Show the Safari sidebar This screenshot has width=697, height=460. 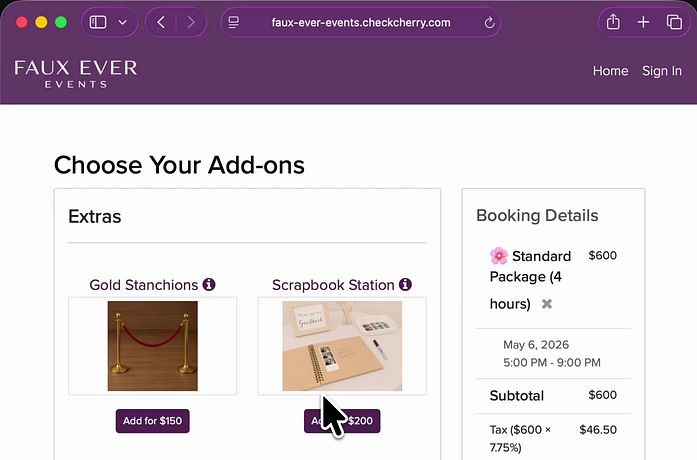click(98, 22)
